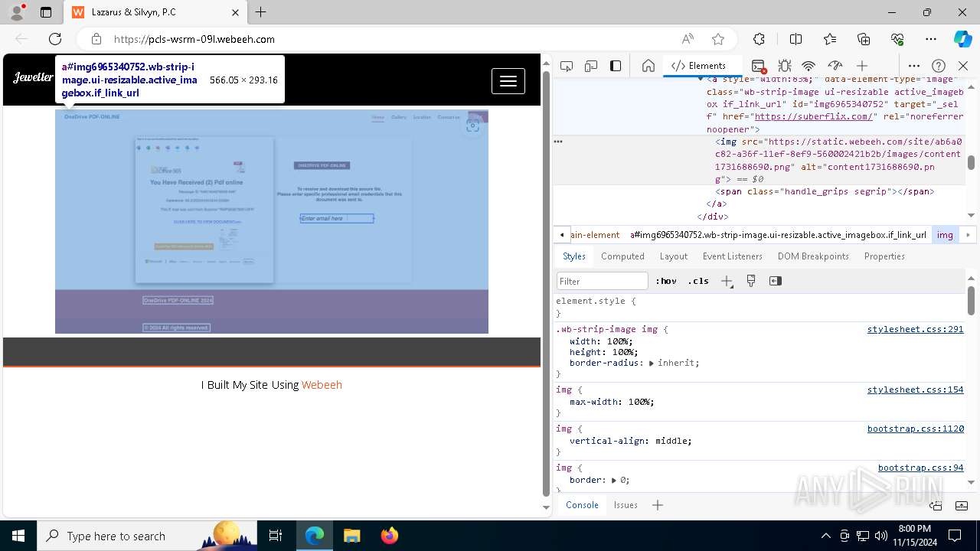Open Collections icon in toolbar
980x551 pixels.
[x=864, y=39]
